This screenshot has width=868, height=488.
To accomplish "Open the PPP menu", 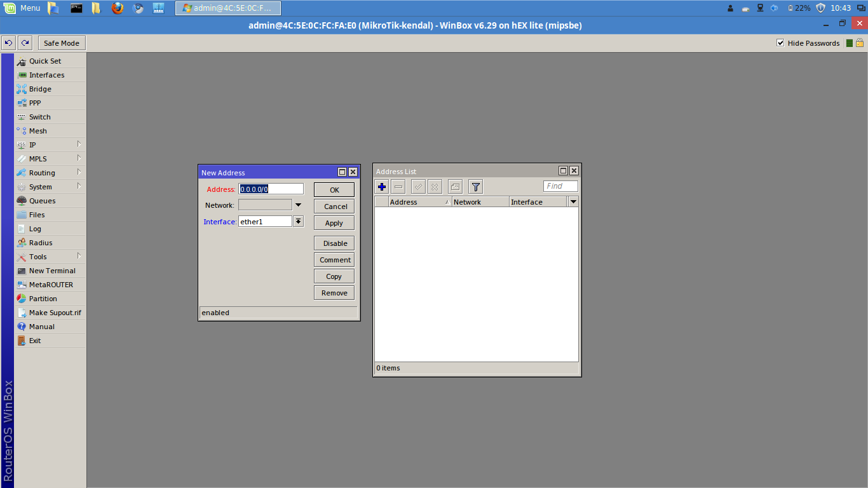I will 50,103.
